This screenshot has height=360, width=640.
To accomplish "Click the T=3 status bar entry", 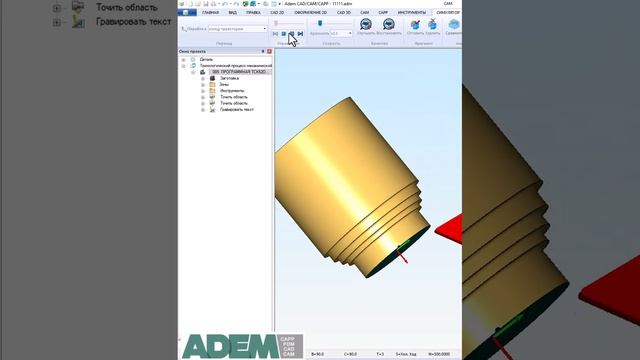I will [x=380, y=354].
